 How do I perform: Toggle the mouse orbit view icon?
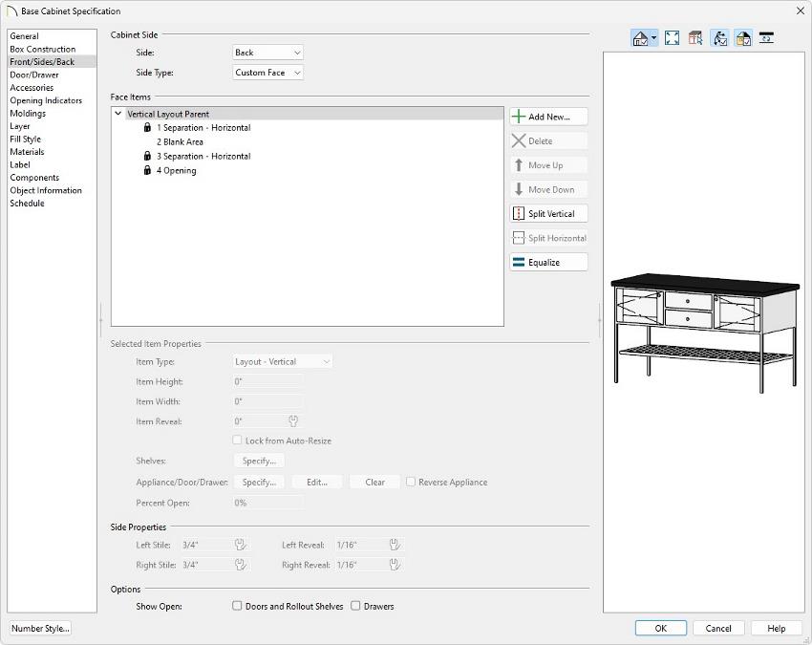[719, 38]
